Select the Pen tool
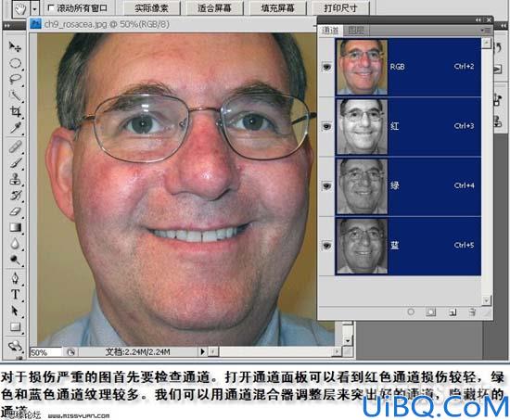 [15, 278]
